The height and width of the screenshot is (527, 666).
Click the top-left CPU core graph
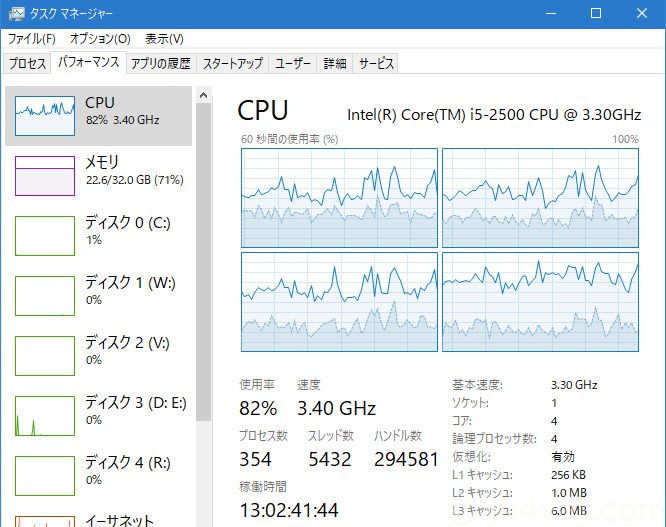tap(339, 198)
